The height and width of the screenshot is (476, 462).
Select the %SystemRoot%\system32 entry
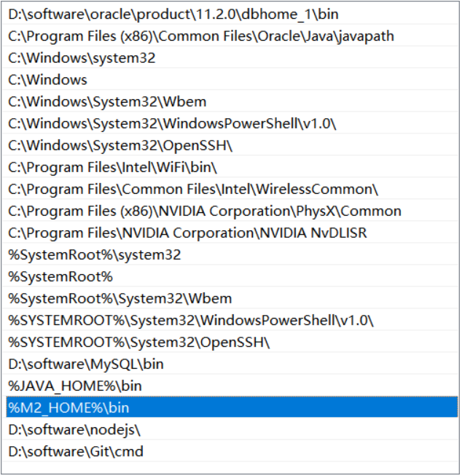pos(231,254)
